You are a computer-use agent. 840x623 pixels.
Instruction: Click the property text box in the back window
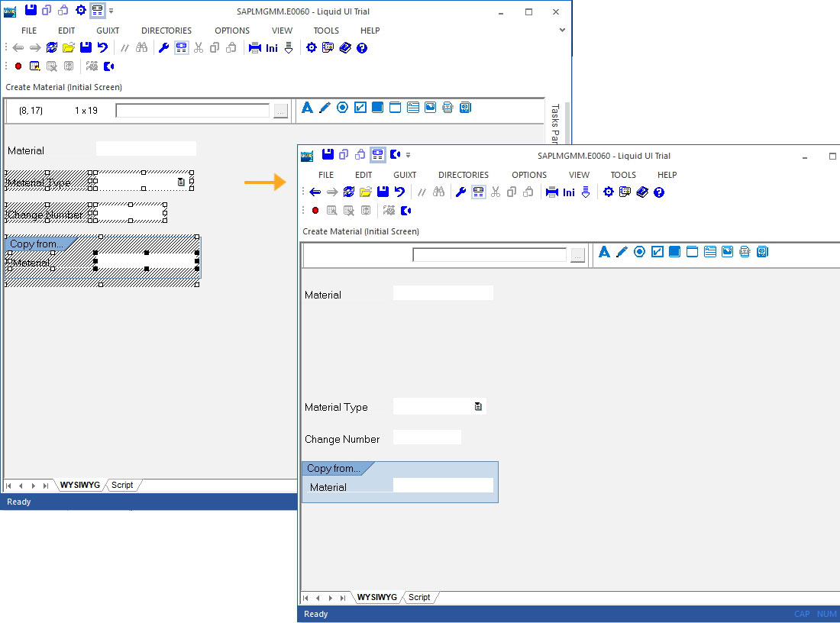(x=193, y=111)
